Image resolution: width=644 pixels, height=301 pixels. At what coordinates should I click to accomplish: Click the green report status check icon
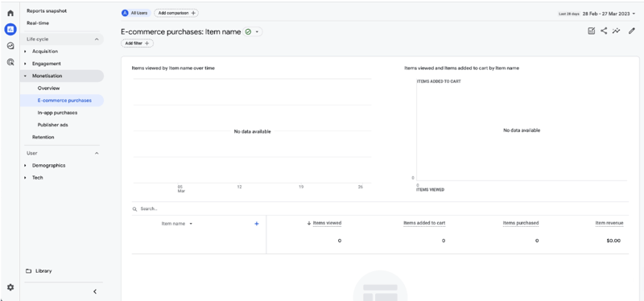pos(248,31)
